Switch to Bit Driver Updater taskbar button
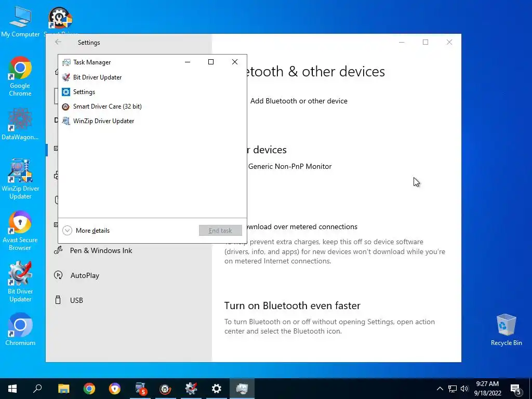Image resolution: width=532 pixels, height=399 pixels. tap(191, 389)
